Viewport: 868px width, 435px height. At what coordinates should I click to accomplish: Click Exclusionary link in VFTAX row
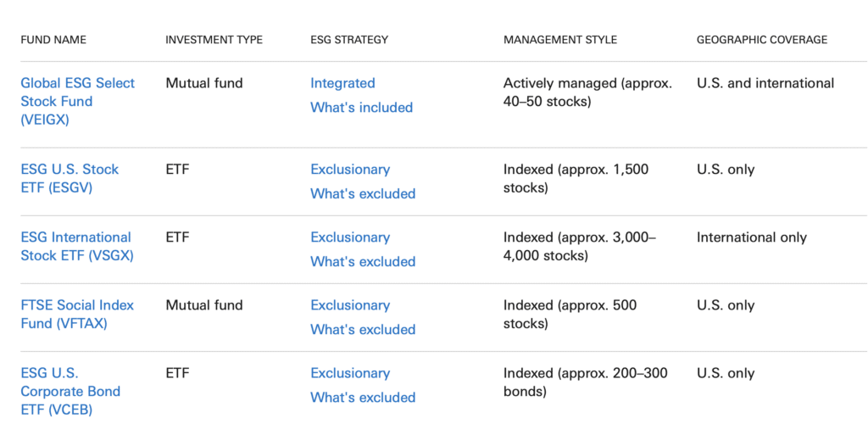click(350, 305)
